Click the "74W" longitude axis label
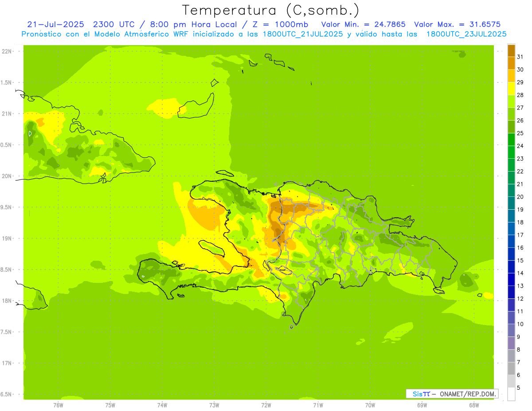The height and width of the screenshot is (411, 532). point(162,405)
